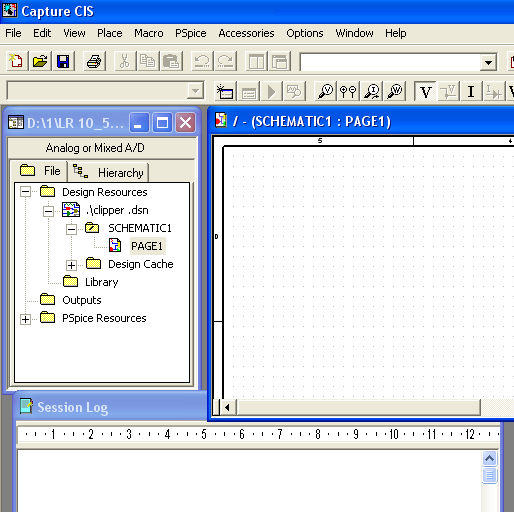
Task: Maximize the project manager window
Action: 162,123
